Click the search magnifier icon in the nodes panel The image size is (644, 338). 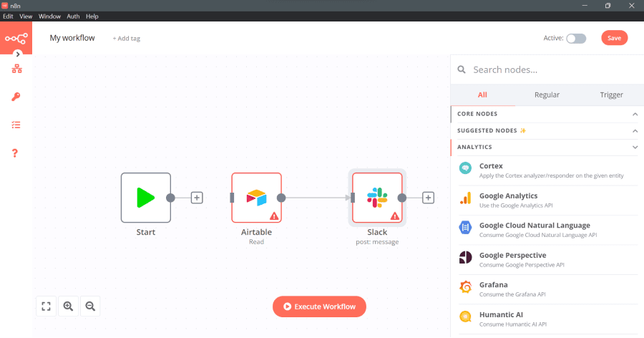click(462, 69)
